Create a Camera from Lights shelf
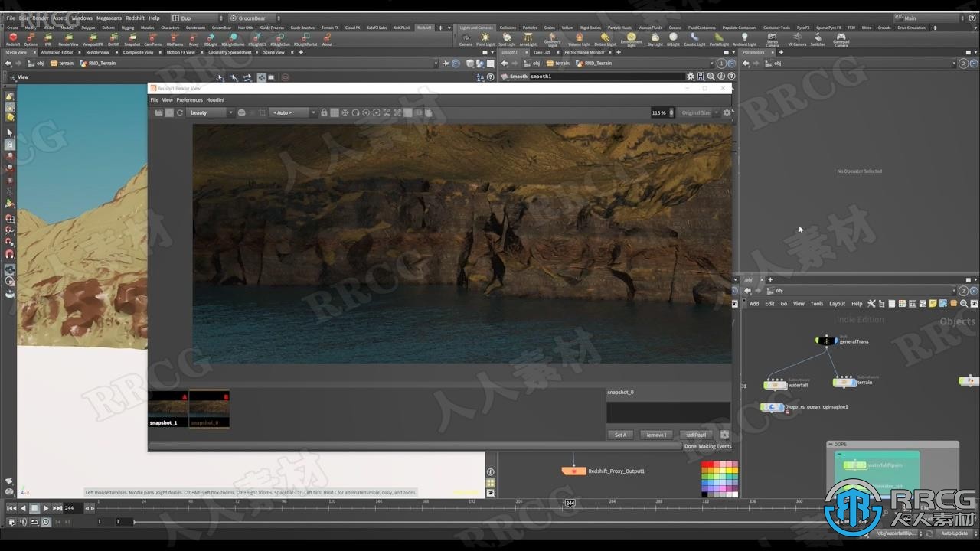Screen dimensions: 980x551 pyautogui.click(x=465, y=38)
